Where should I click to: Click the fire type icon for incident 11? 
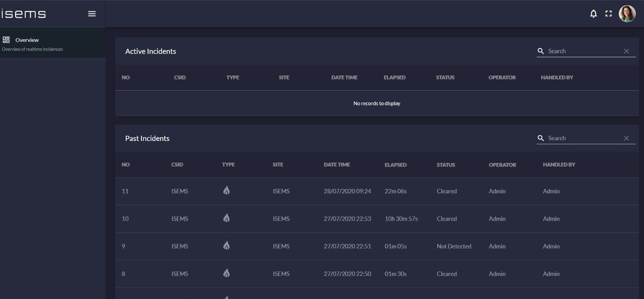pyautogui.click(x=226, y=191)
